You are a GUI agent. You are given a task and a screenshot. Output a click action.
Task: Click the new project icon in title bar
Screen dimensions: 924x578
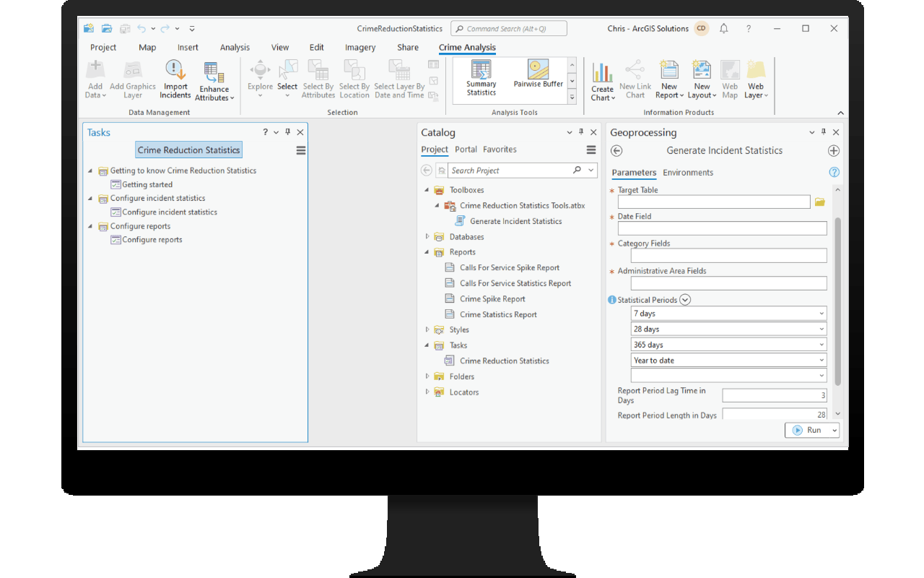pos(89,29)
